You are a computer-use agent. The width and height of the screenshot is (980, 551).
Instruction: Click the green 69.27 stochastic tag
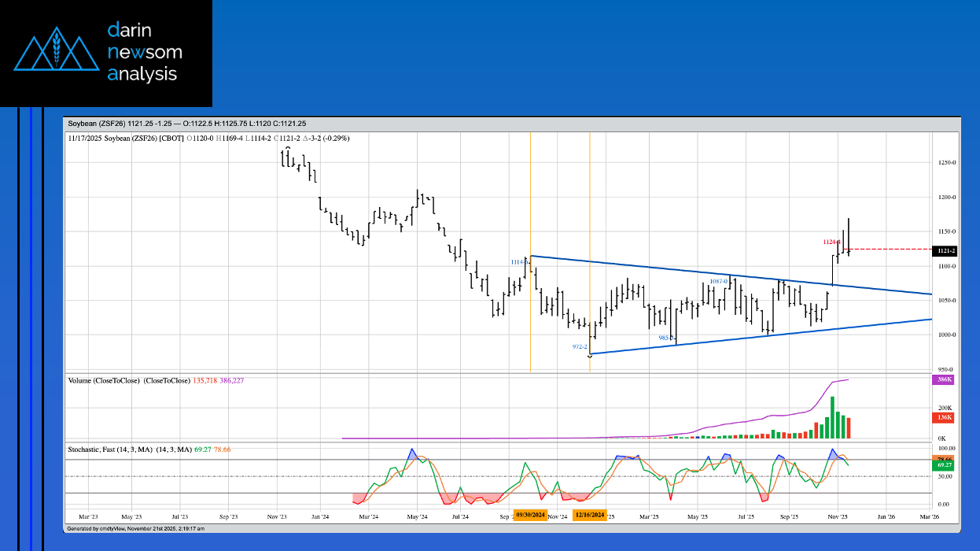click(x=943, y=466)
